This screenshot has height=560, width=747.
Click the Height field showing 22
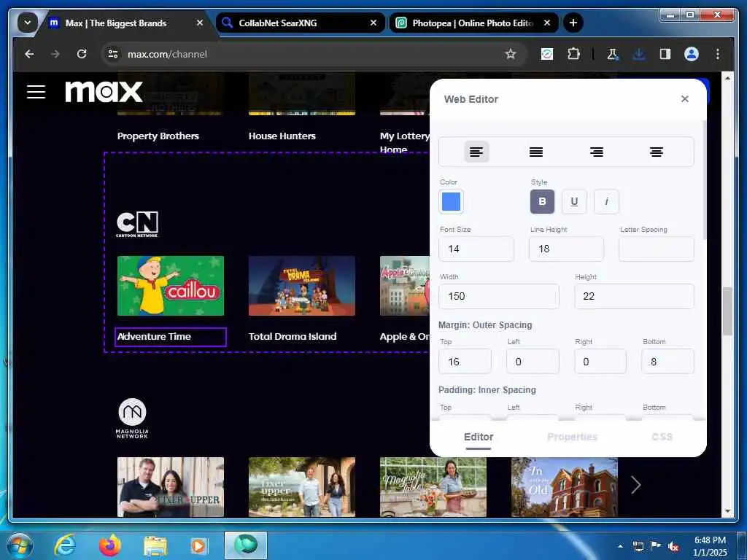(634, 296)
